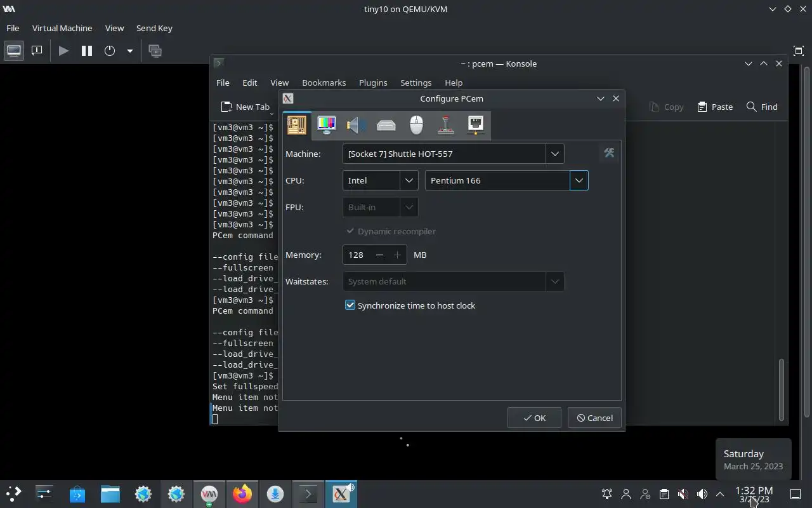The width and height of the screenshot is (812, 508).
Task: Show virtual hardware details icon
Action: 37,51
